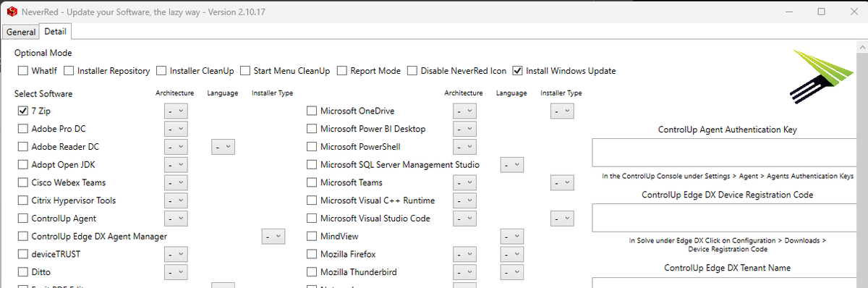This screenshot has height=288, width=868.
Task: Open Microsoft PowerShell architecture dropdown
Action: [x=464, y=147]
